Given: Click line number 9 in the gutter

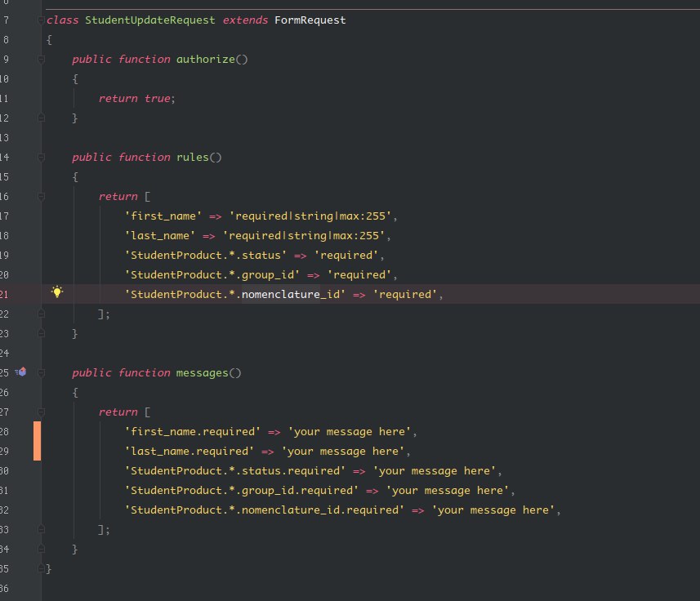Looking at the screenshot, I should [x=6, y=60].
